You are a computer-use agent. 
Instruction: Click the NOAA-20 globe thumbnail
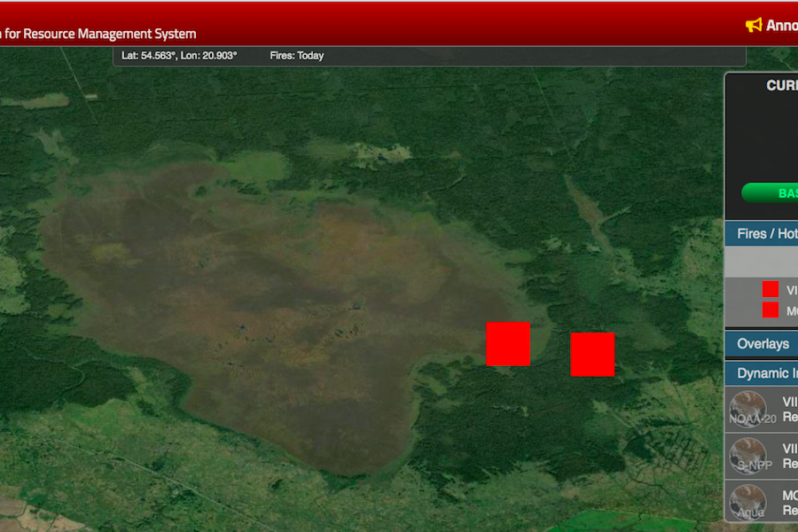pos(747,409)
